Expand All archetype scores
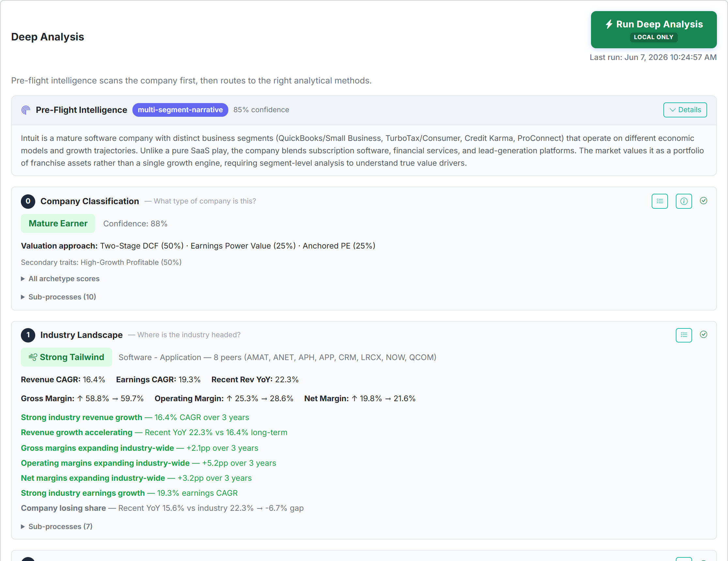Viewport: 728px width, 561px height. coord(60,279)
